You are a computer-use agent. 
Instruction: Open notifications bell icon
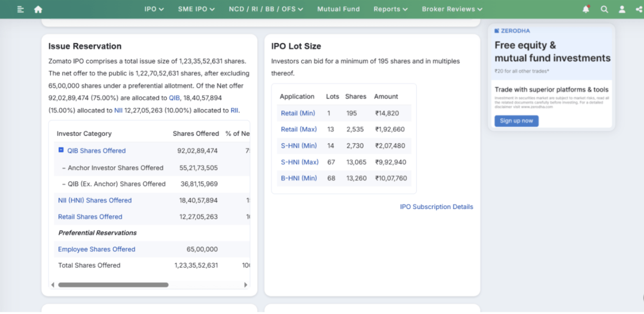586,9
